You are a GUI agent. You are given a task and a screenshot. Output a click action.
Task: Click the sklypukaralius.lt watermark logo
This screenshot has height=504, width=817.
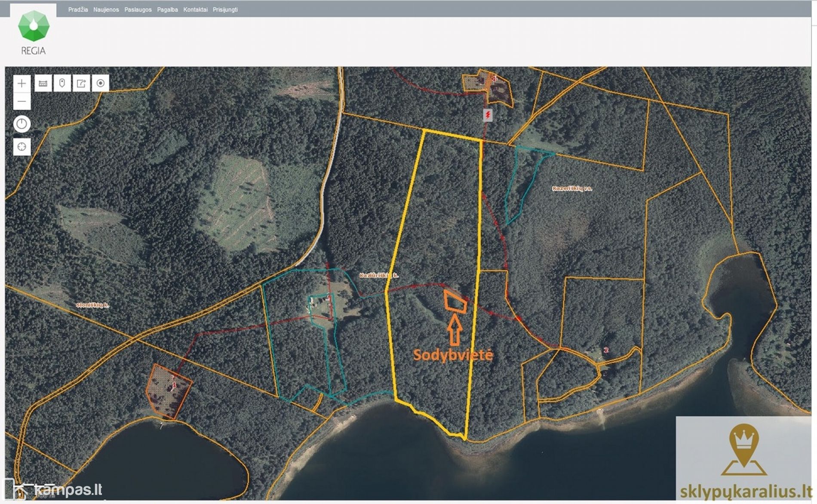744,460
